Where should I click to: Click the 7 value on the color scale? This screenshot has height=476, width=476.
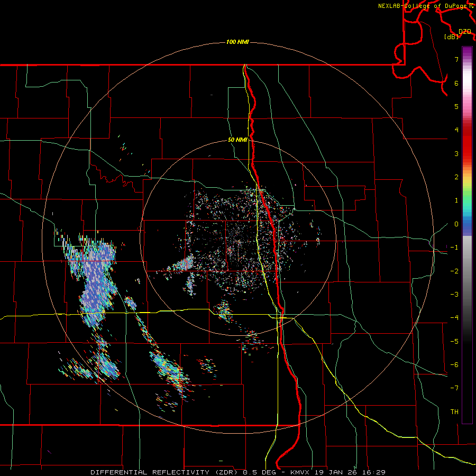[x=456, y=59]
